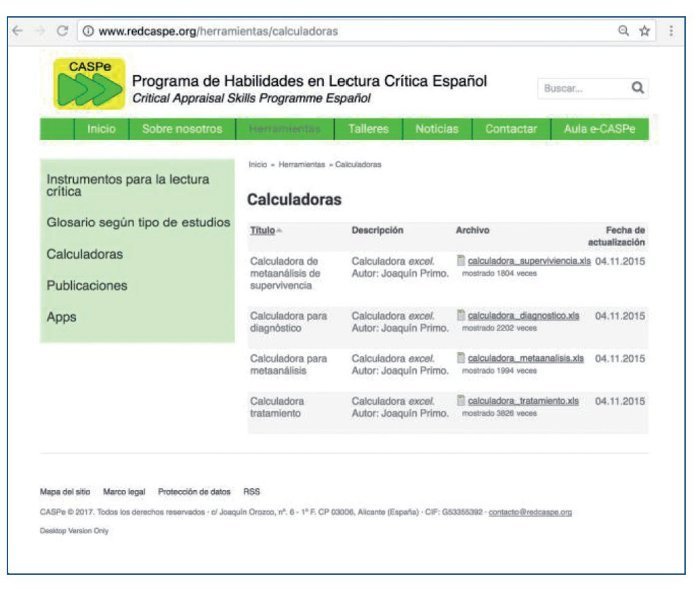Open the Aula e-CASPe tab
Screen dimensions: 700x589
[x=599, y=129]
